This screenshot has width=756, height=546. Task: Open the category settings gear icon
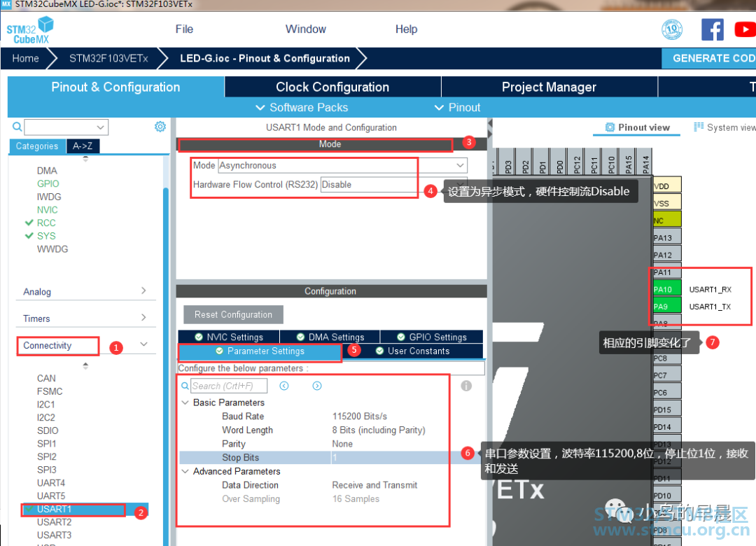(x=160, y=127)
